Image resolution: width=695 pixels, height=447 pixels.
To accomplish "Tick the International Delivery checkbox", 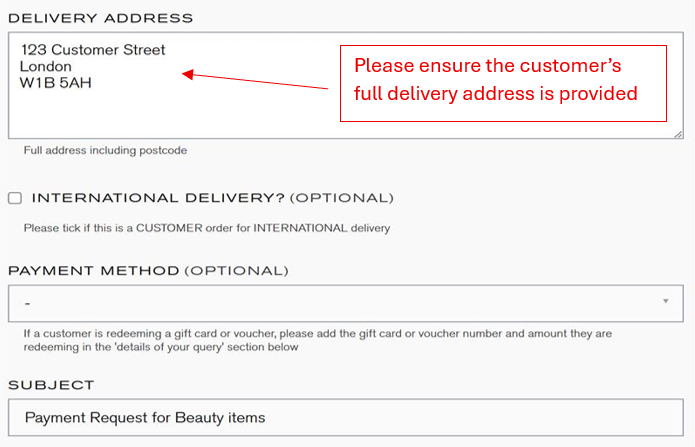I will pyautogui.click(x=15, y=198).
